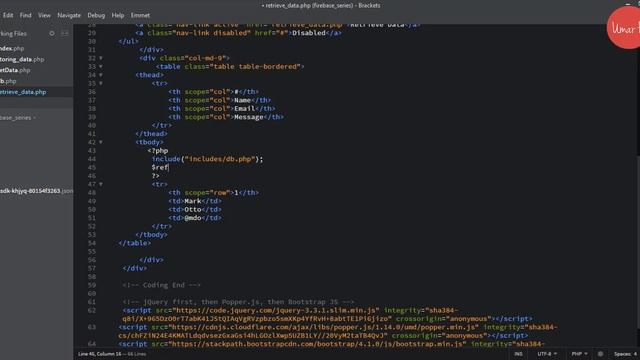Click the bootstrap.min.js script tag on line 64
This screenshot has height=360, width=640.
click(x=332, y=344)
